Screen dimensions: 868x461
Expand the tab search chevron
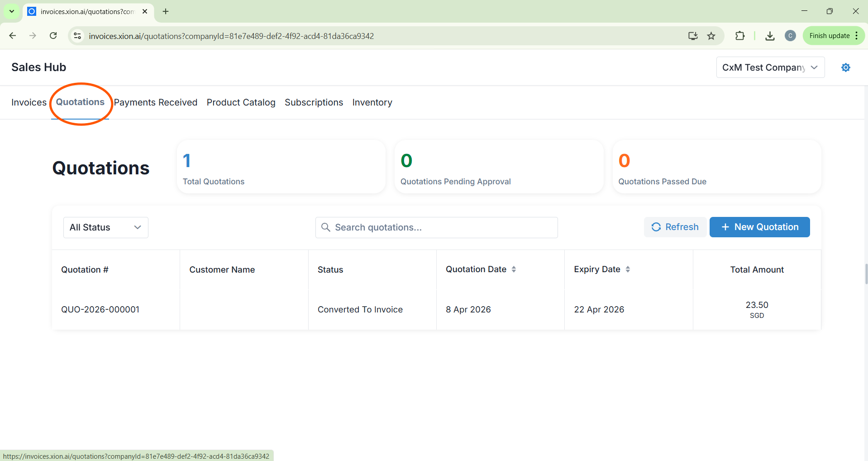[12, 11]
